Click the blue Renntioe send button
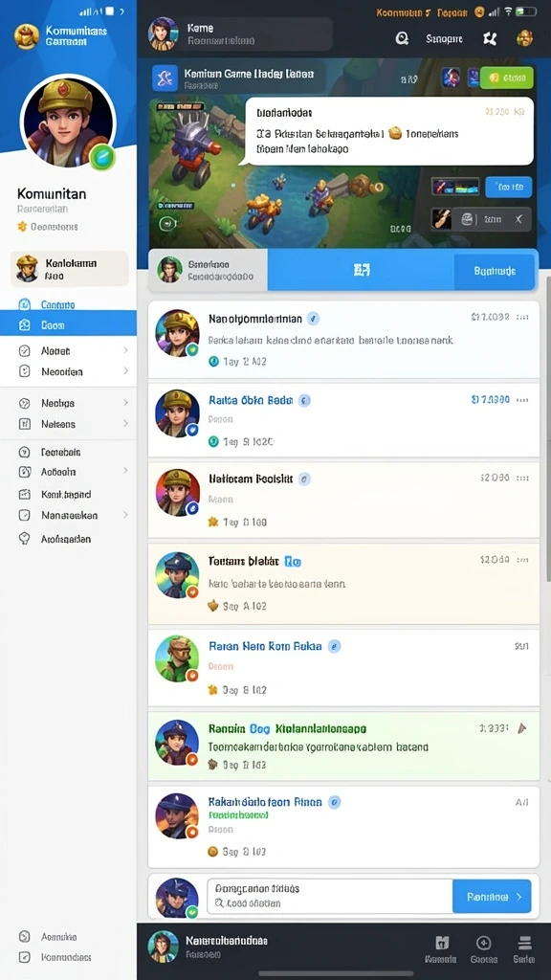 pos(492,896)
